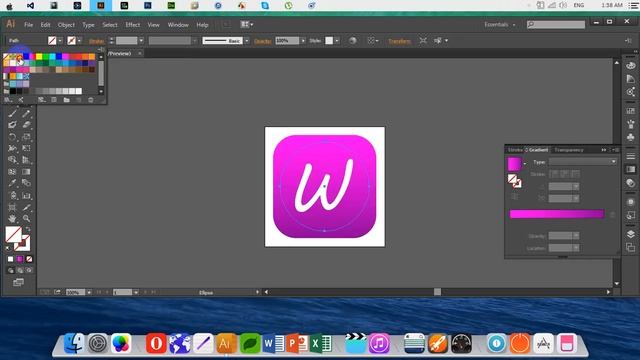640x360 pixels.
Task: Select the Symbol Sprayer tool
Action: pyautogui.click(x=13, y=196)
